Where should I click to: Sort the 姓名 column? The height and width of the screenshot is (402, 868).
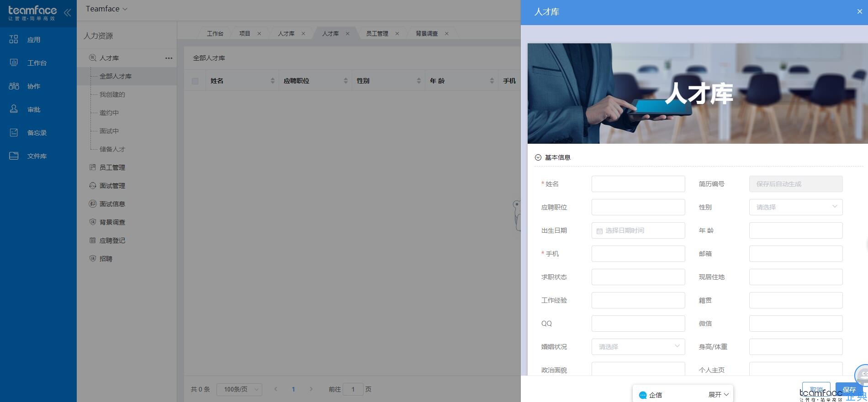273,81
